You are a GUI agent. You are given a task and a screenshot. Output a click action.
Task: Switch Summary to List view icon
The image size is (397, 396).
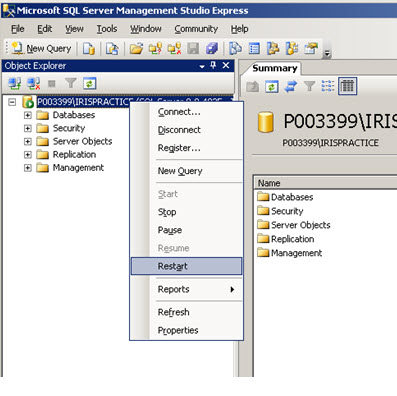[x=328, y=86]
